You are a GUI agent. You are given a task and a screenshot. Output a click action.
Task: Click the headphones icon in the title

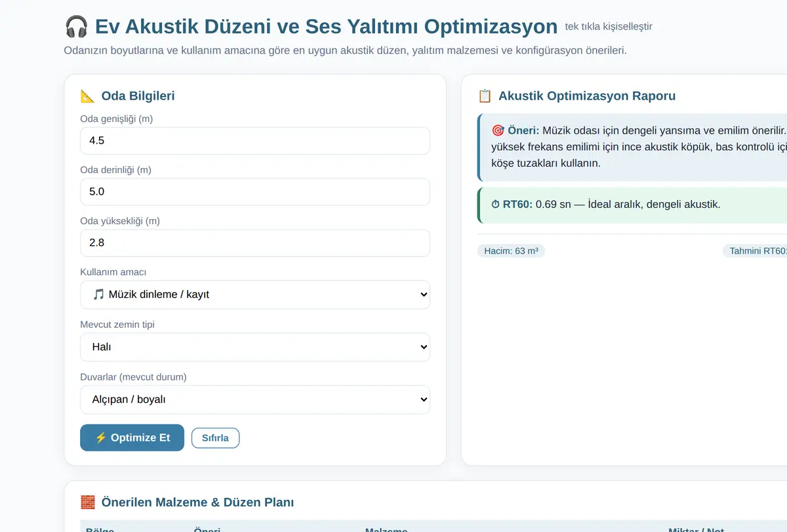76,27
